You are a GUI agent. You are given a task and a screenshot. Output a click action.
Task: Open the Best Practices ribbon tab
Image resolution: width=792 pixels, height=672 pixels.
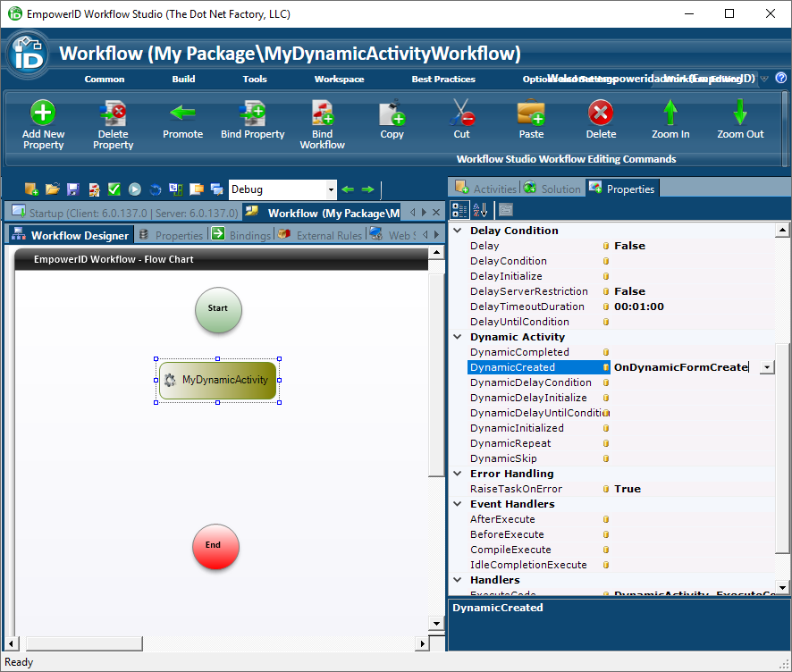click(443, 79)
